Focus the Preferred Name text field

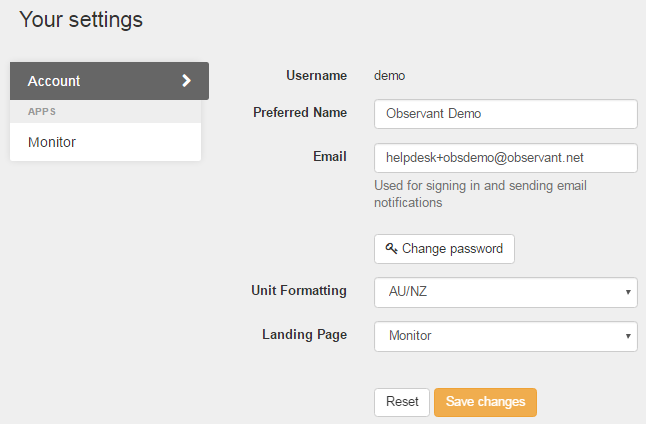click(x=506, y=114)
